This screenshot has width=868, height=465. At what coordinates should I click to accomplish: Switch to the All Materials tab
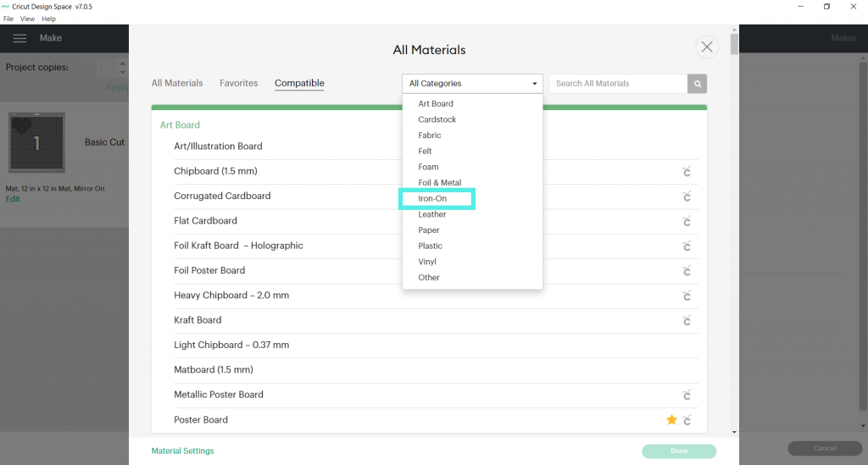coord(177,83)
